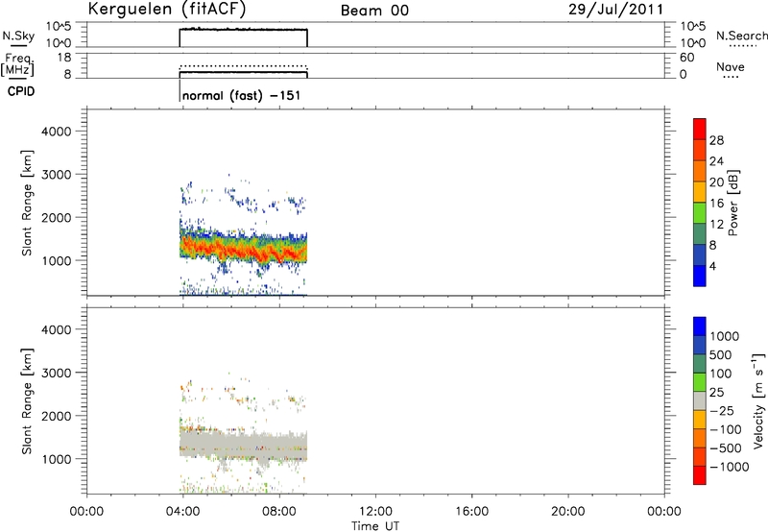Click the Velocity colorbar tick value "-25"
The width and height of the screenshot is (768, 532).
[x=722, y=411]
